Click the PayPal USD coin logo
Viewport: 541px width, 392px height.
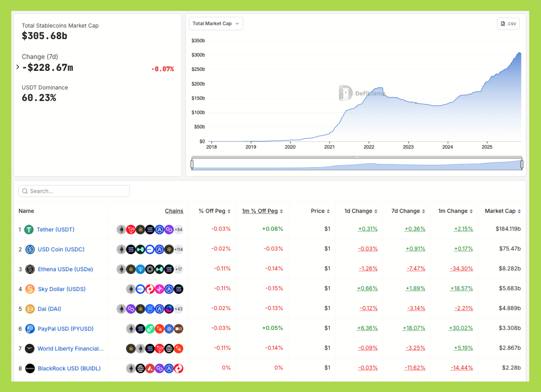point(29,329)
